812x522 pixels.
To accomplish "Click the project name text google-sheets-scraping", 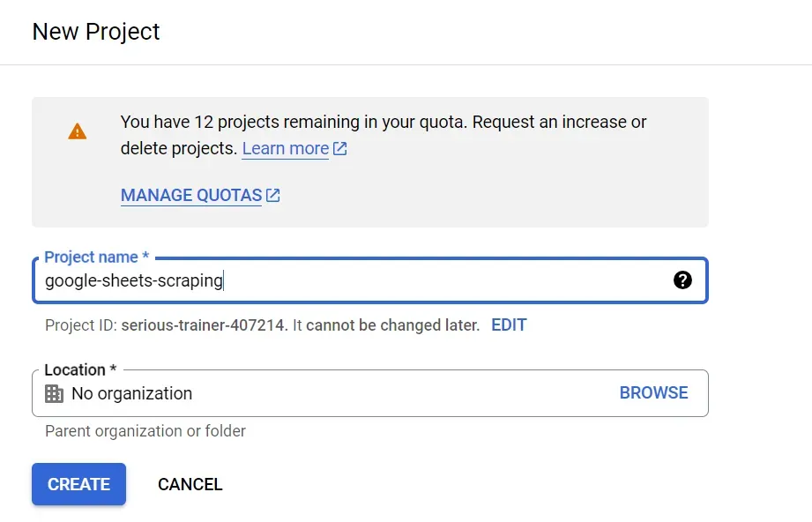I will [132, 280].
